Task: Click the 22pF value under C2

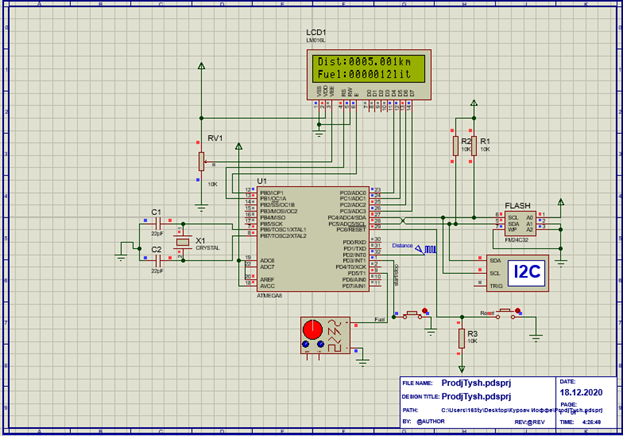Action: [157, 271]
